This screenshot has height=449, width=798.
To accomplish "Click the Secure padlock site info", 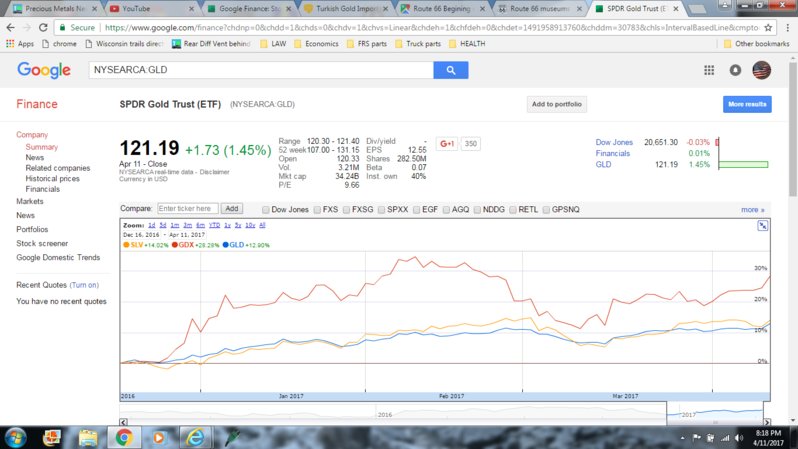I will point(76,27).
